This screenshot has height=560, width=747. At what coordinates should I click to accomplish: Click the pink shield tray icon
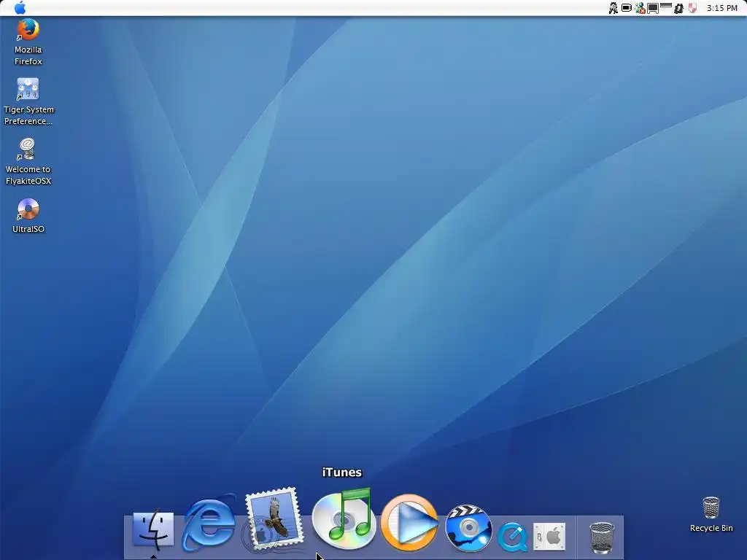tap(692, 8)
